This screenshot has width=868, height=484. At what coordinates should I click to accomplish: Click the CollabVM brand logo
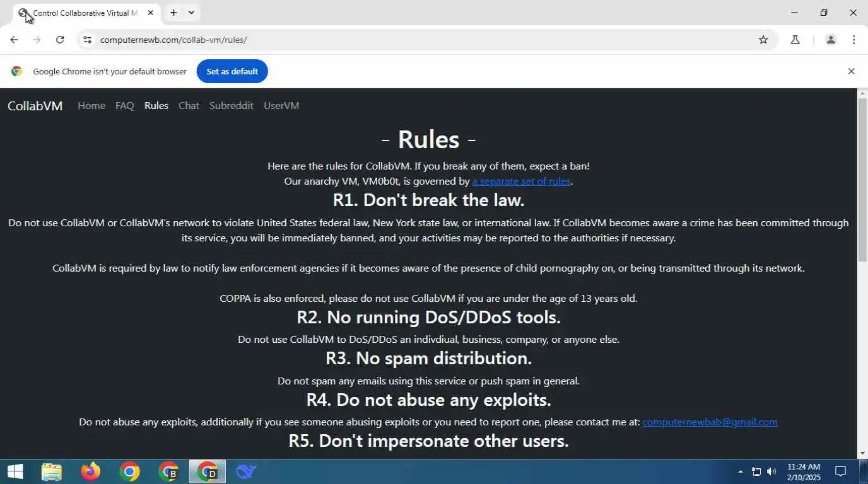[35, 106]
